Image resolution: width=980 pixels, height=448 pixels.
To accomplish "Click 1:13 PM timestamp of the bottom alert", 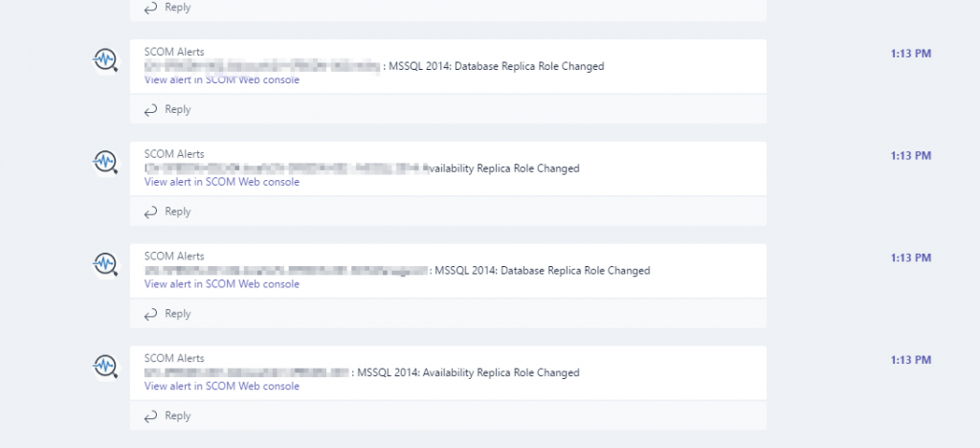I will point(911,360).
